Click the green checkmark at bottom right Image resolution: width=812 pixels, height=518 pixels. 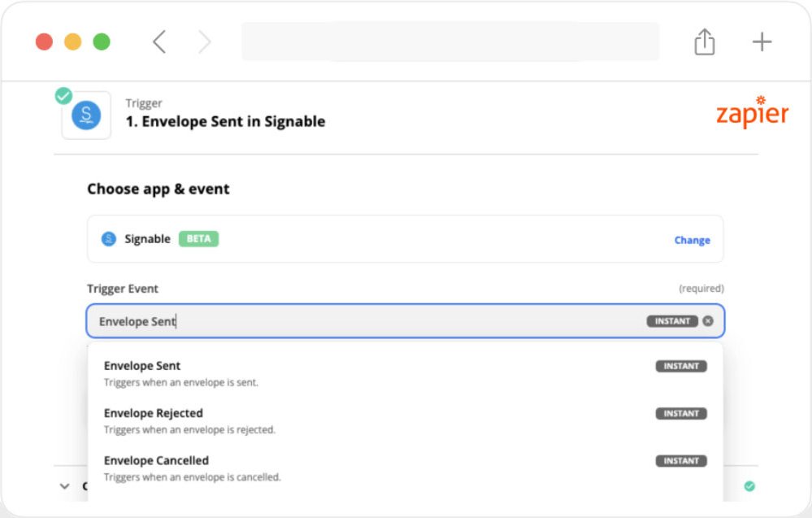[749, 486]
